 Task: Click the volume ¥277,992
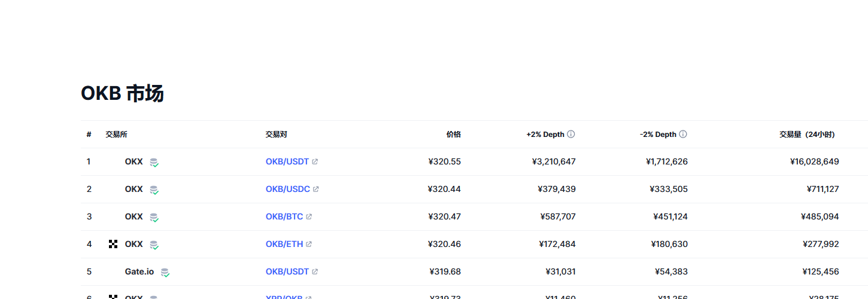tap(821, 244)
